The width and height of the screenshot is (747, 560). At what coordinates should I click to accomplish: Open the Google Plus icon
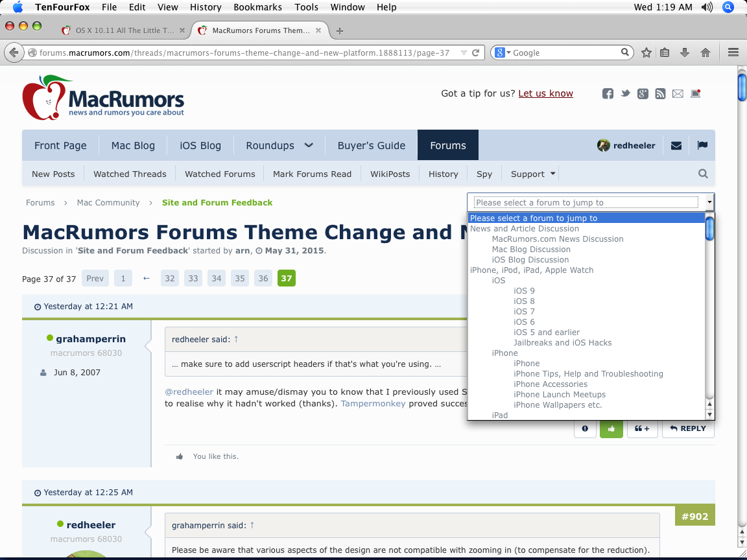point(643,94)
